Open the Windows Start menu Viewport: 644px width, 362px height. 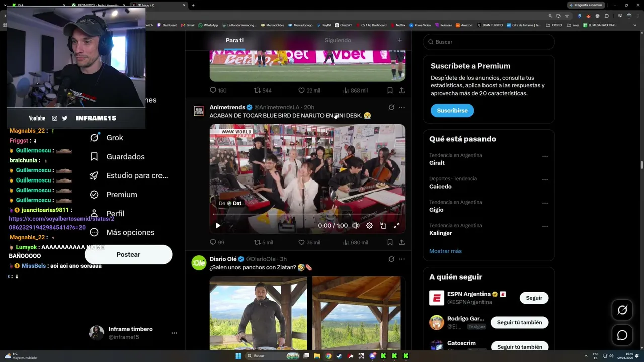tap(238, 356)
